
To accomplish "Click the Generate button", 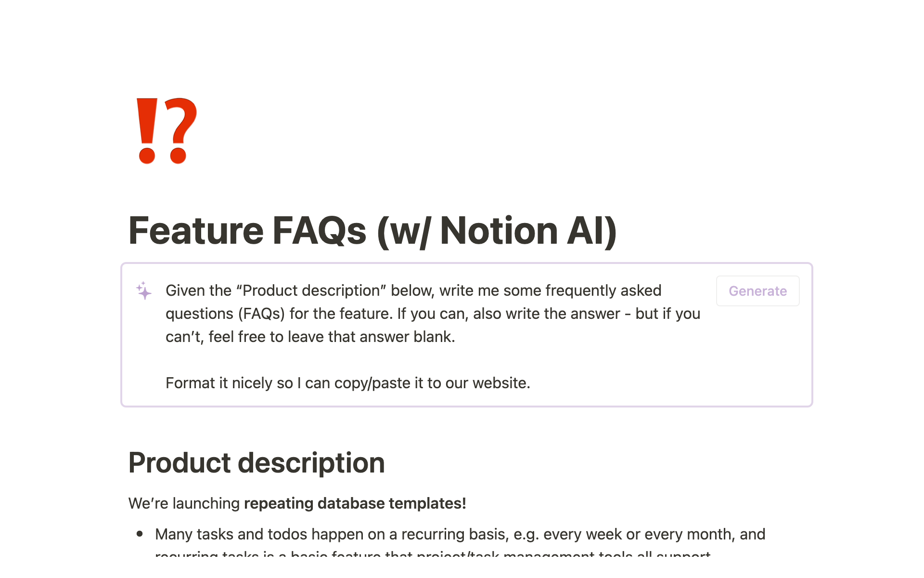I will (x=757, y=290).
